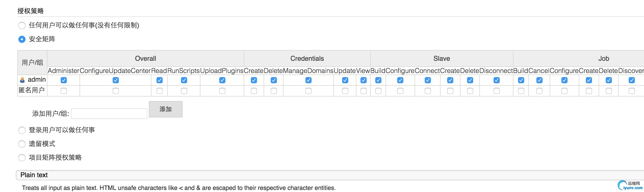Uncheck admin's Overall Administer permission
644x192 pixels.
[x=64, y=80]
